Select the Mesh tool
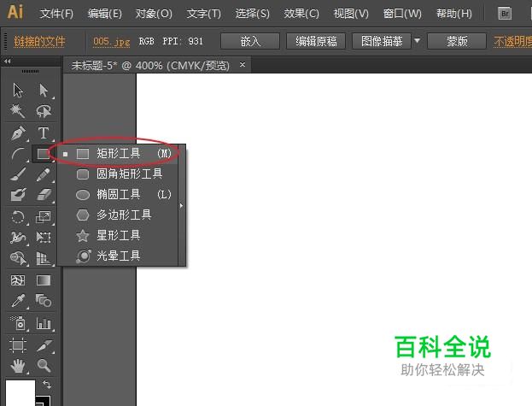 18,280
